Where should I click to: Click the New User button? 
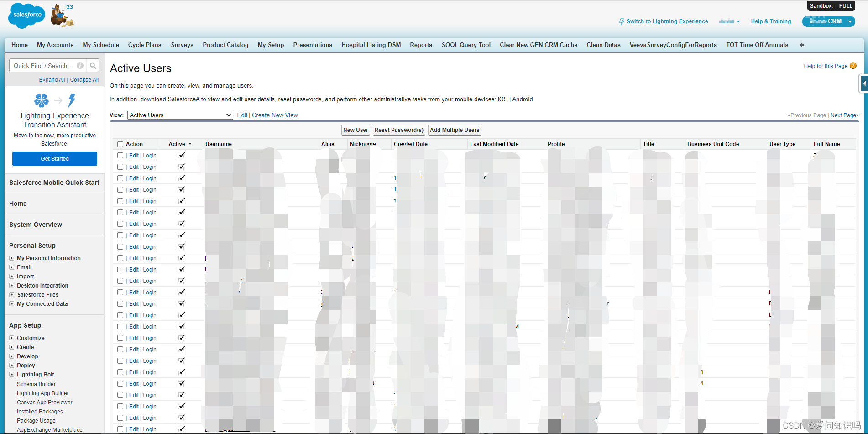pyautogui.click(x=356, y=130)
